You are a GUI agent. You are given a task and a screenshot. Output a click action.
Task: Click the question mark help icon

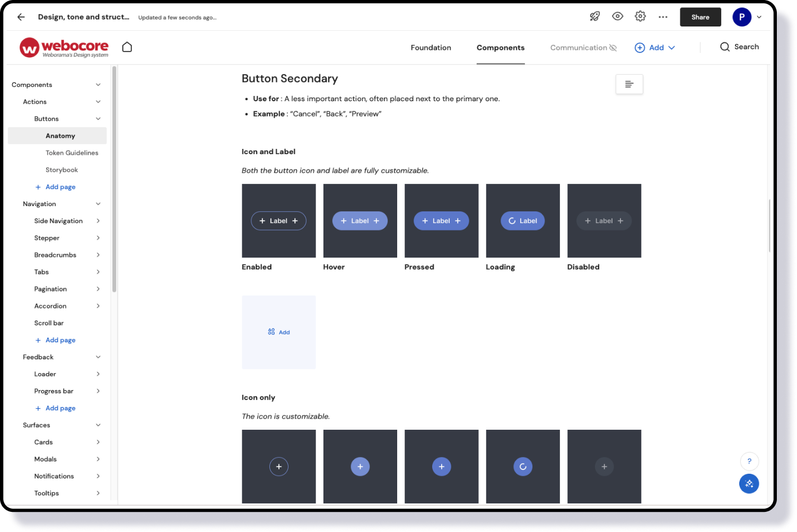click(x=749, y=461)
